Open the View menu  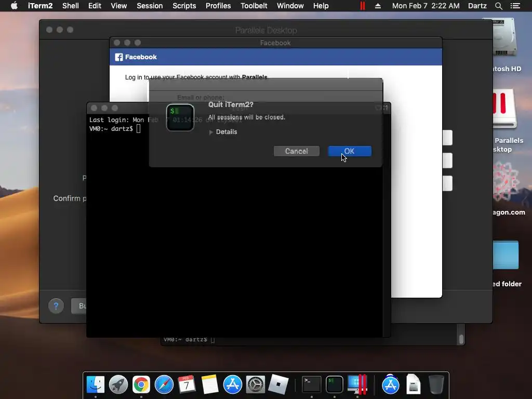click(x=119, y=6)
